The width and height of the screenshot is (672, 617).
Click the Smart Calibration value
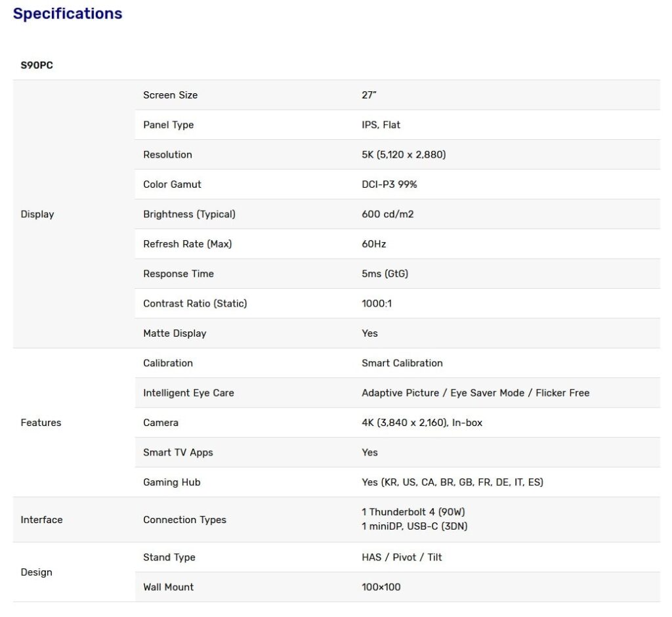coord(402,363)
